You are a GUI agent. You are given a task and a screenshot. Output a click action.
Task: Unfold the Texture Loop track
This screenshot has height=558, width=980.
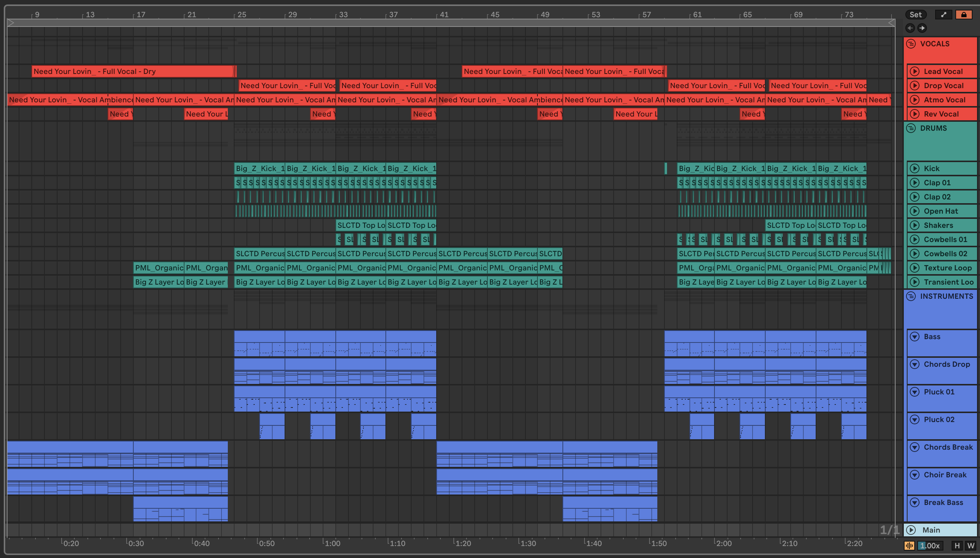tap(915, 268)
